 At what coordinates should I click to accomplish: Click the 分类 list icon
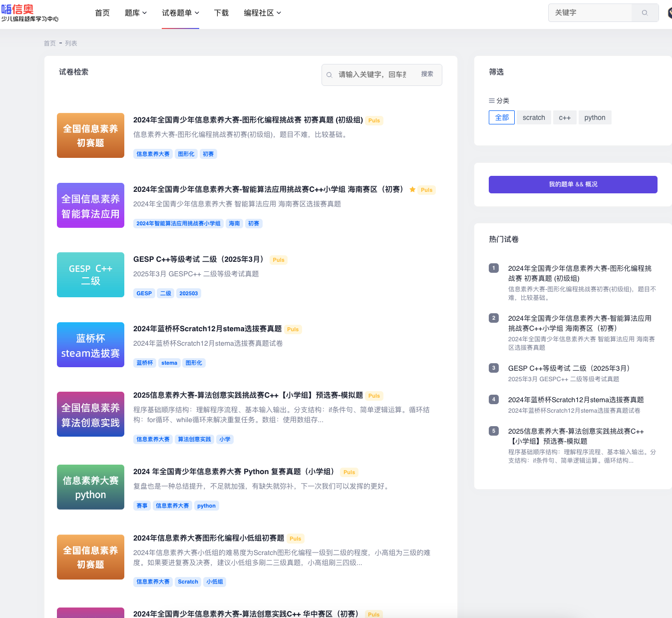492,100
